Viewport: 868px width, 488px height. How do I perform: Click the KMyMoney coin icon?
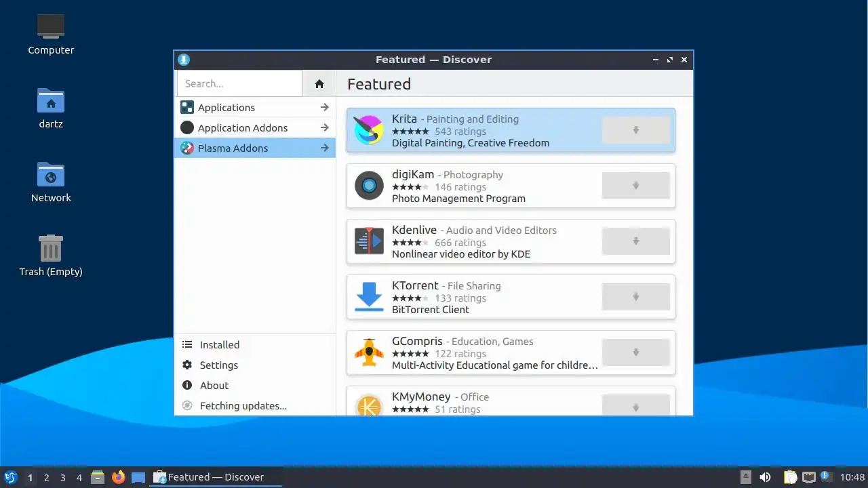tap(369, 405)
